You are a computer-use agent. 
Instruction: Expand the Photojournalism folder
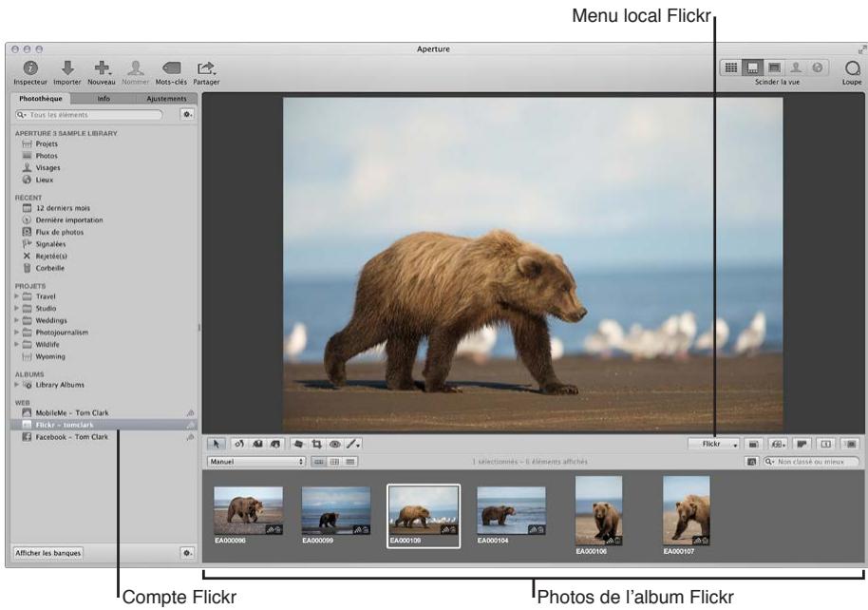[16, 333]
